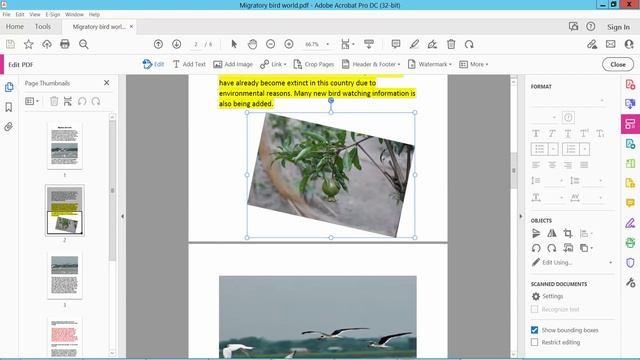Uncheck Show bounding boxes
The width and height of the screenshot is (640, 360).
(x=534, y=330)
